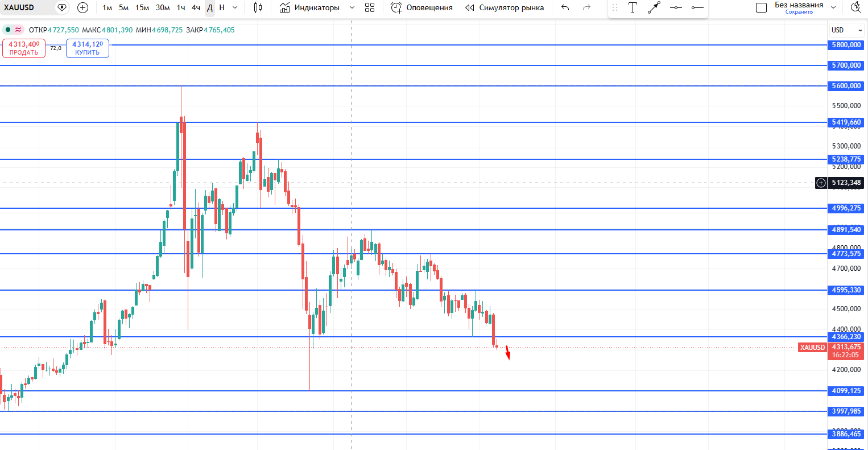Click the plus circle to compare or add symbol

click(x=82, y=7)
